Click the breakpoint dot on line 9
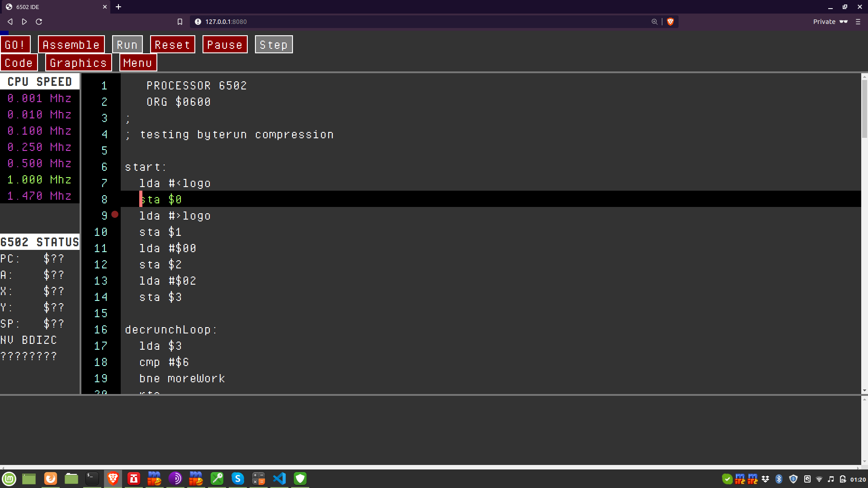 pos(115,215)
